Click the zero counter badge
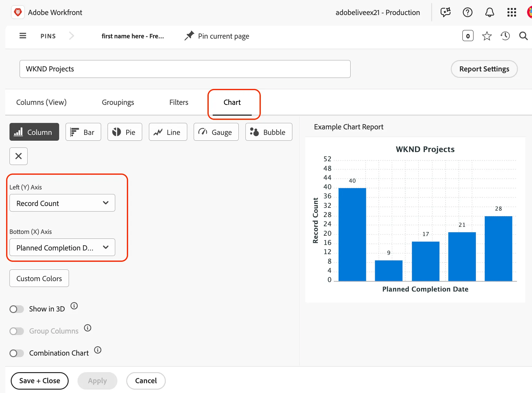Image resolution: width=532 pixels, height=393 pixels. (468, 36)
